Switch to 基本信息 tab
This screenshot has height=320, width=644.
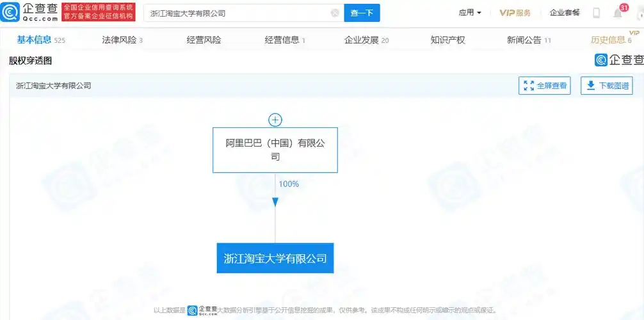[x=41, y=40]
